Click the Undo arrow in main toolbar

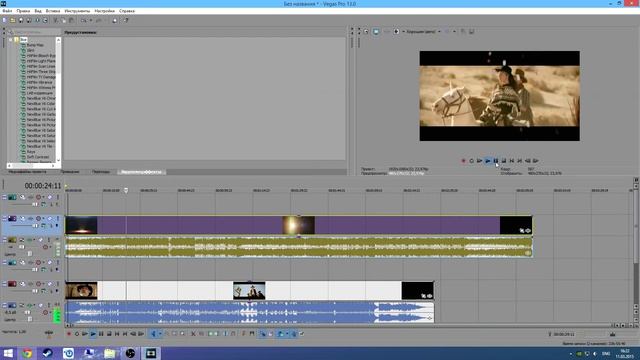(83, 20)
